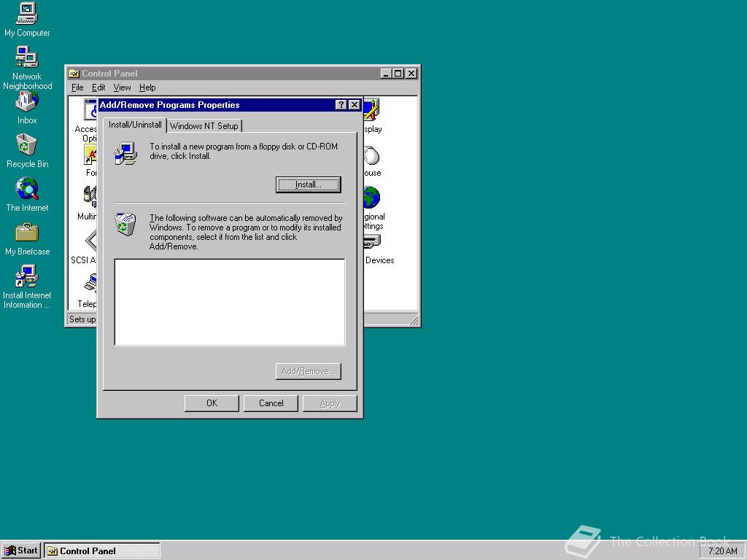Open the Help menu in Control Panel
Image resolution: width=747 pixels, height=560 pixels.
click(x=147, y=87)
